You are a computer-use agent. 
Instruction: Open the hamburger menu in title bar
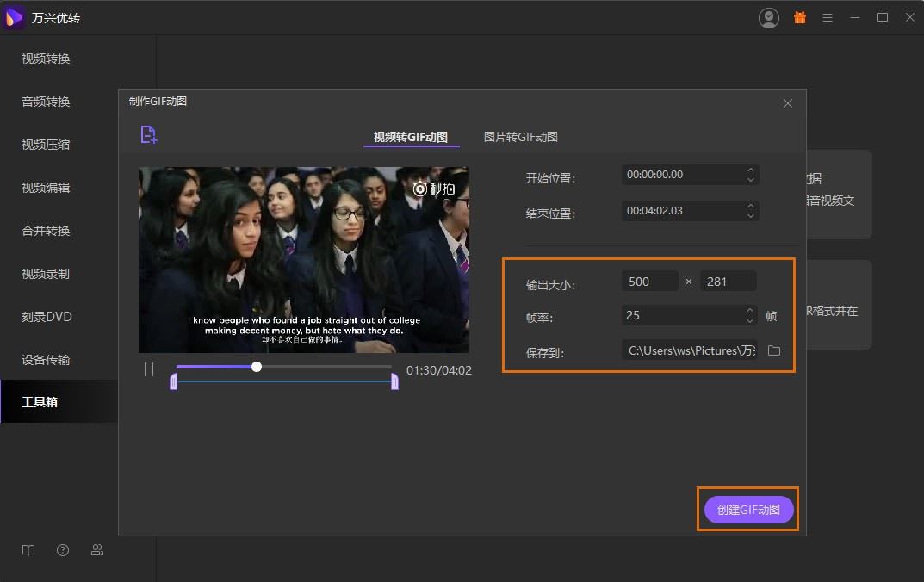828,18
